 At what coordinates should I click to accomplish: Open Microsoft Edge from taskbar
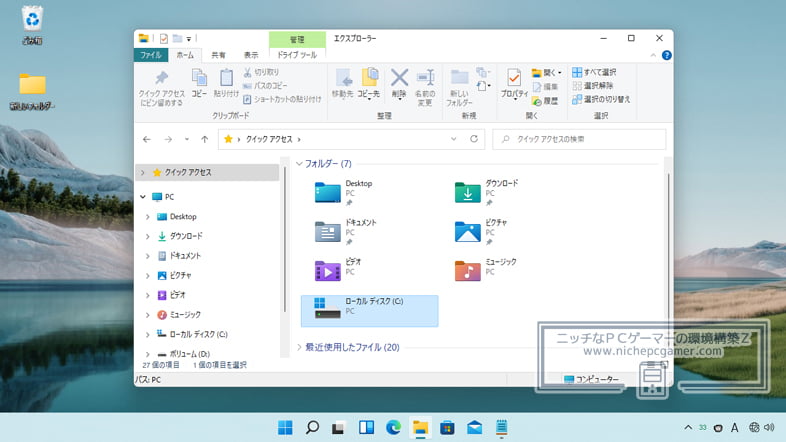point(394,427)
